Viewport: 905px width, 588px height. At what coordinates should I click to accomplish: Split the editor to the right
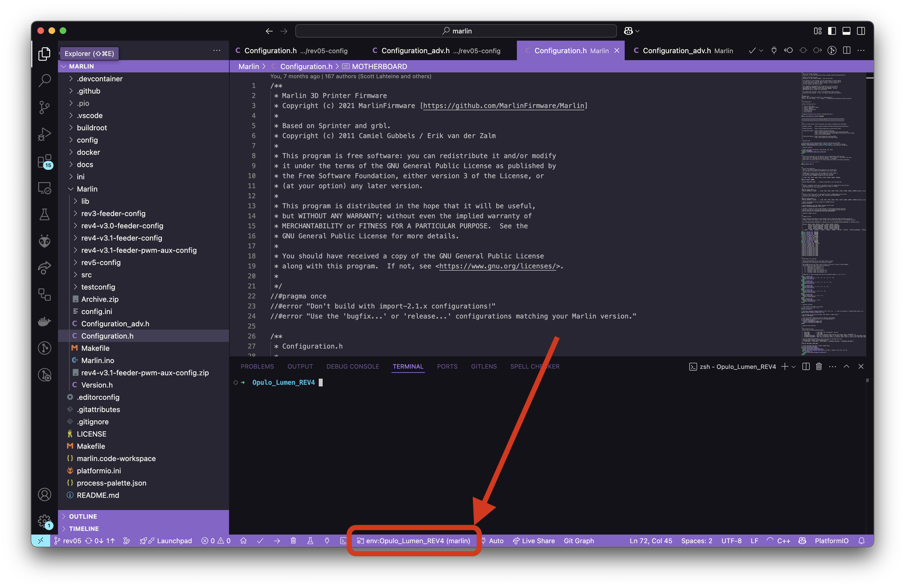point(846,50)
